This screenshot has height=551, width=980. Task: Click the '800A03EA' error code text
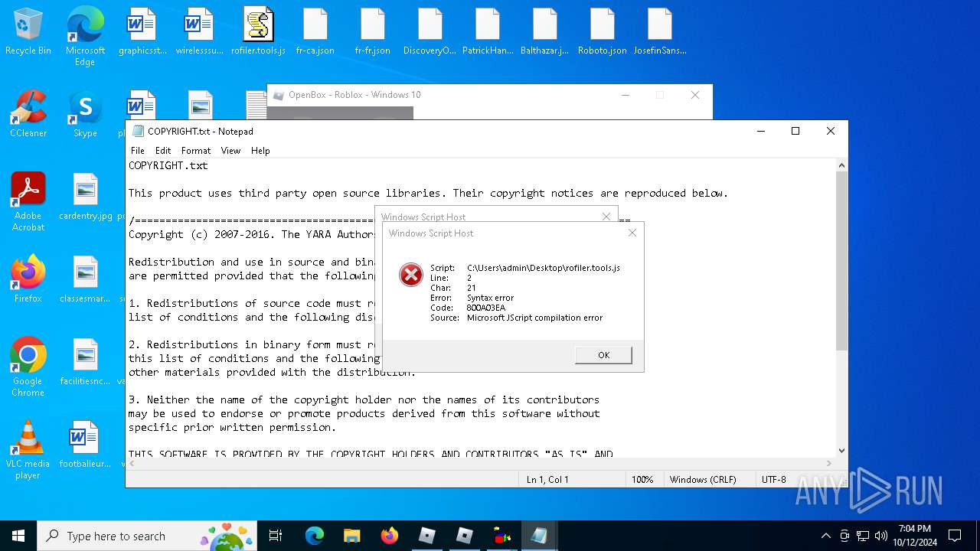point(485,308)
